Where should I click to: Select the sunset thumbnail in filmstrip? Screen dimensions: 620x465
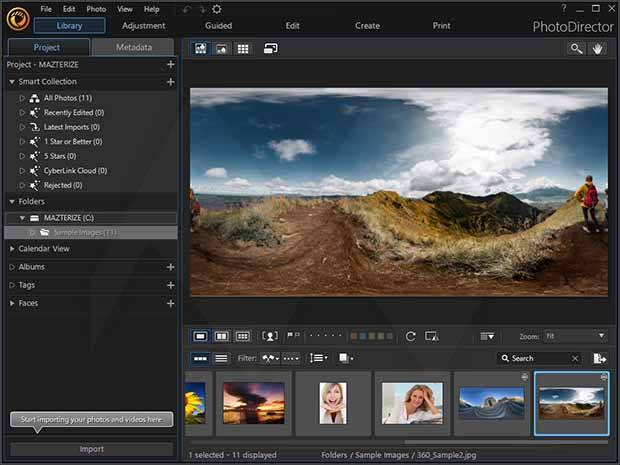pos(253,402)
